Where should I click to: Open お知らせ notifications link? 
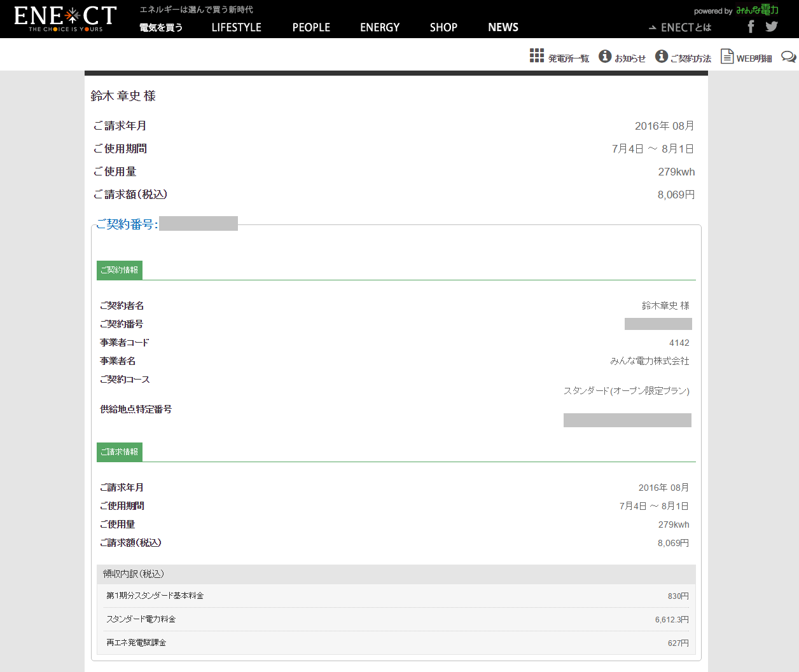(x=630, y=58)
